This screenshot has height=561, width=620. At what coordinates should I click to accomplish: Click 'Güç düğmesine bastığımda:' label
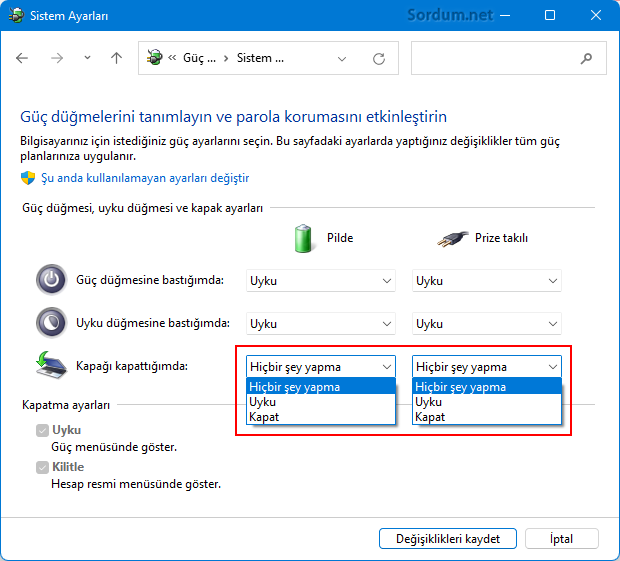point(150,280)
